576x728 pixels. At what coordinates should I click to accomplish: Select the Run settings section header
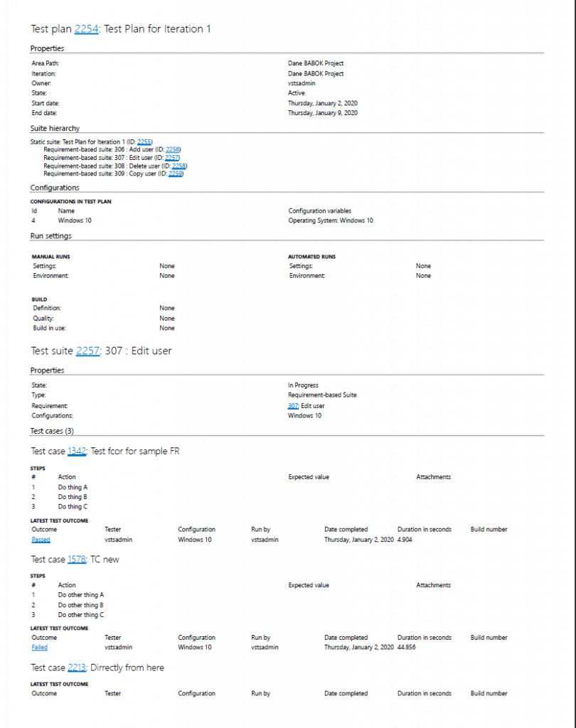pos(50,236)
